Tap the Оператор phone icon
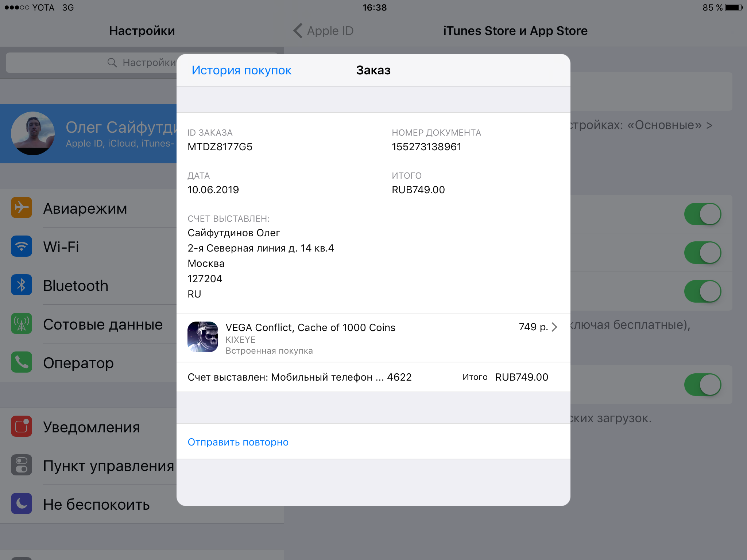Screen dimensions: 747x560 (x=22, y=362)
